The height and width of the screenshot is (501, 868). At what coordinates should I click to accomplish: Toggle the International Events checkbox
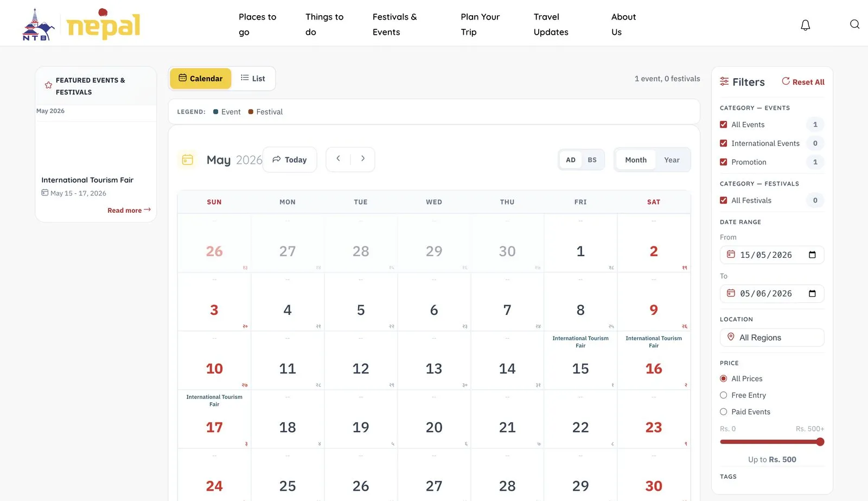(x=723, y=143)
